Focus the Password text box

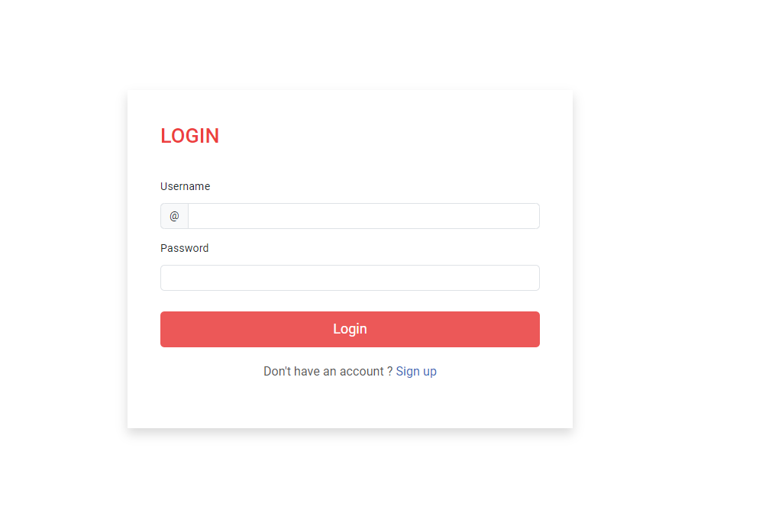(350, 278)
